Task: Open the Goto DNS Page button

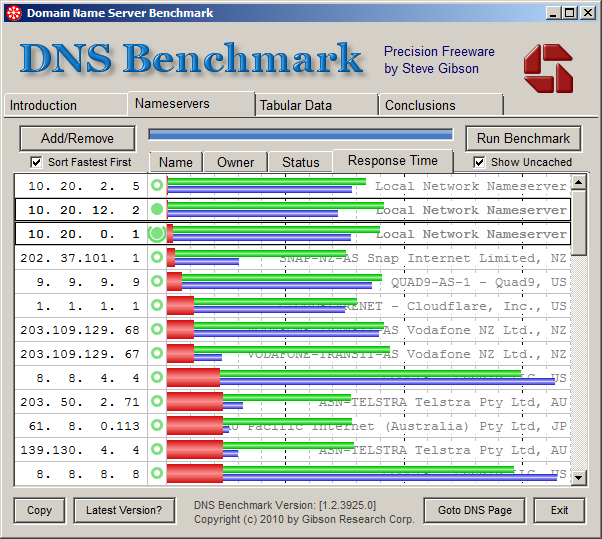Action: pyautogui.click(x=475, y=510)
